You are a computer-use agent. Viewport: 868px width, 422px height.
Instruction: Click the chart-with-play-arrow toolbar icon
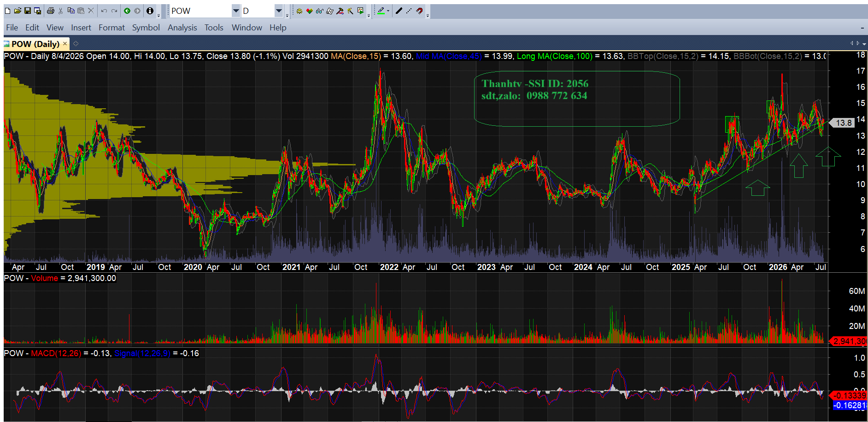[361, 11]
